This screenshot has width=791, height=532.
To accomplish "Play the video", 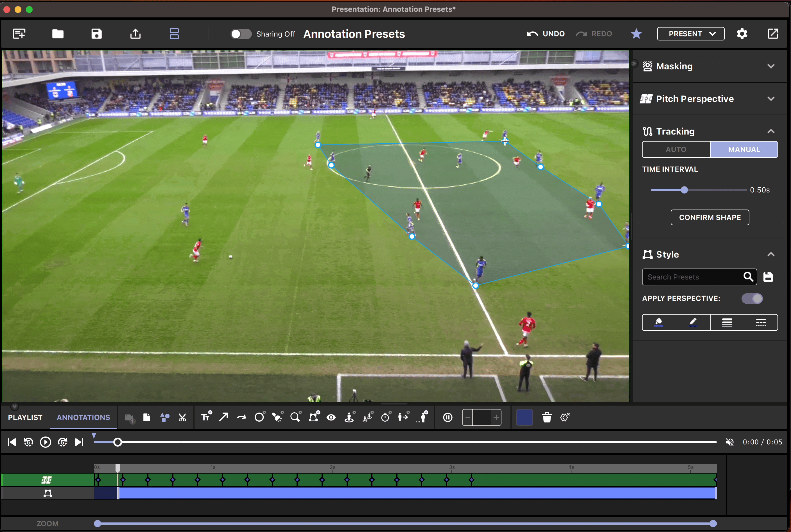I will coord(45,442).
